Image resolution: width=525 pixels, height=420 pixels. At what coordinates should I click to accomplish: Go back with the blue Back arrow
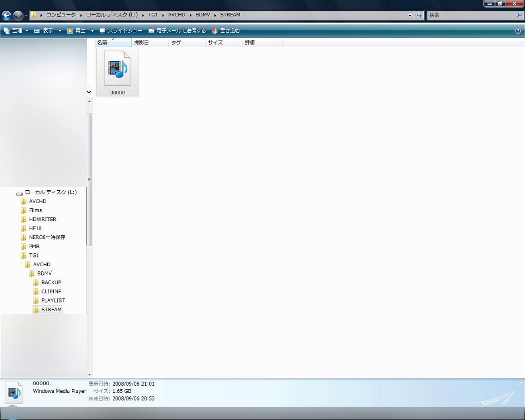coord(6,15)
